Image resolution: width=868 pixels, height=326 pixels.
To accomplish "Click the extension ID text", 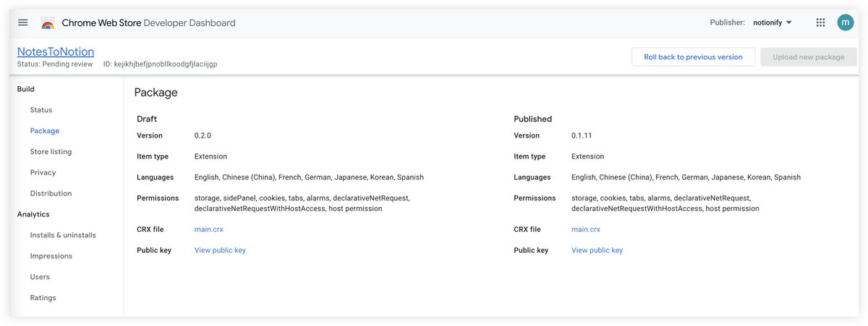I will (161, 64).
